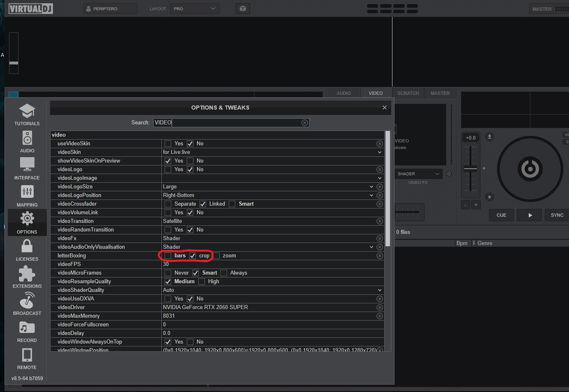Open the Licenses padlock icon
The width and height of the screenshot is (569, 392).
pos(27,246)
